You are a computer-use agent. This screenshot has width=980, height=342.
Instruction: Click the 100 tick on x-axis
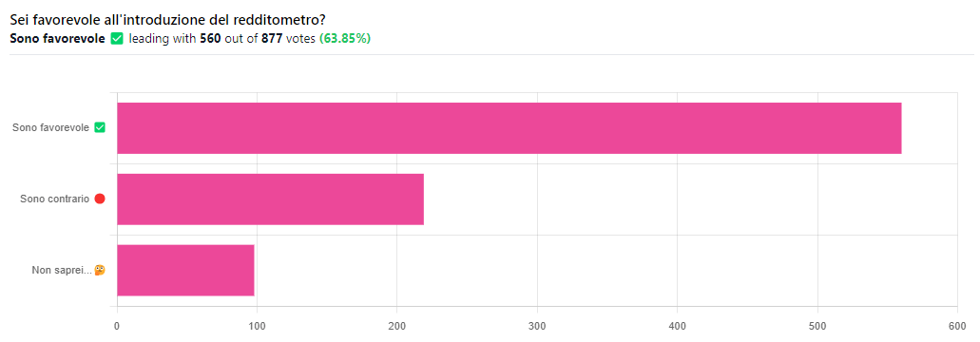coord(257,326)
